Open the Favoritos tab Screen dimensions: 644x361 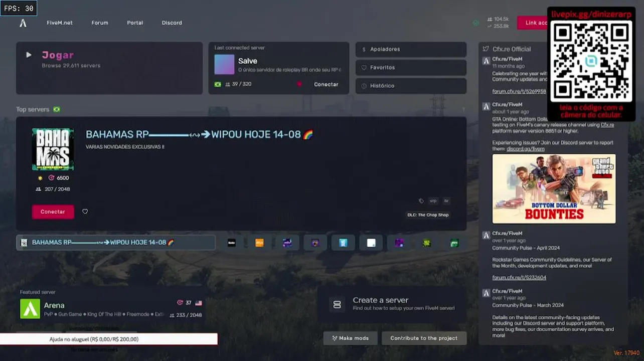[x=411, y=67]
